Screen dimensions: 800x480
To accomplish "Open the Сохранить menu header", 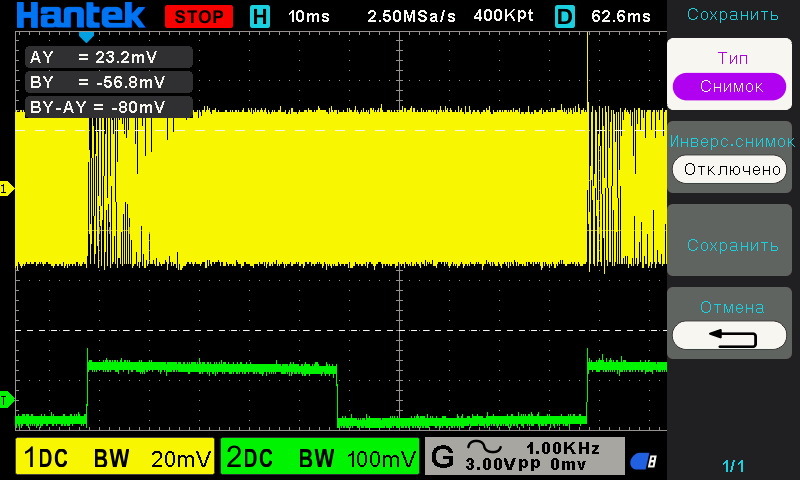I will point(733,15).
